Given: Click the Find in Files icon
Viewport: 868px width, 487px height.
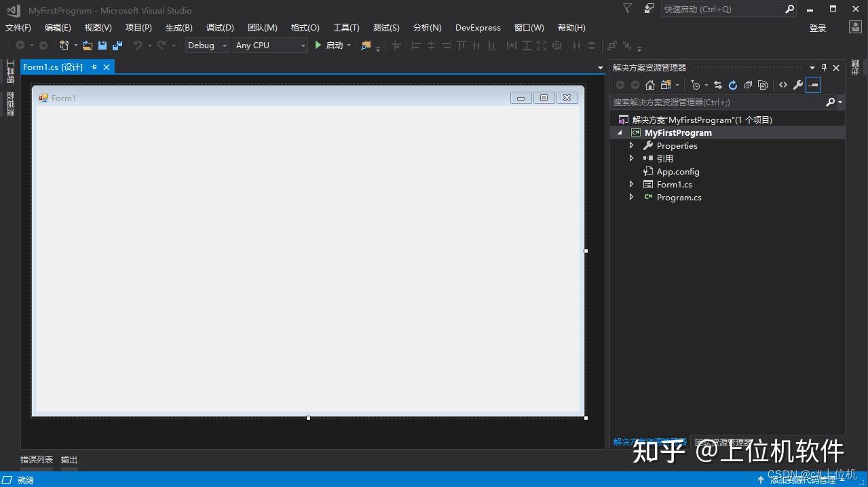Looking at the screenshot, I should pos(366,46).
